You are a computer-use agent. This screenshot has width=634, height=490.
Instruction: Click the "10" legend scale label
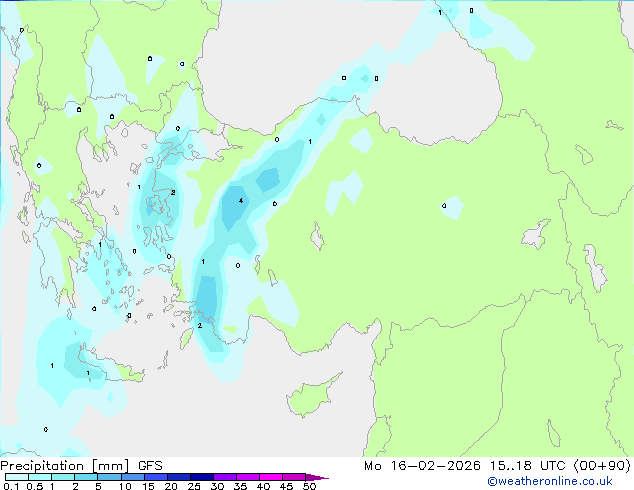[x=125, y=486]
